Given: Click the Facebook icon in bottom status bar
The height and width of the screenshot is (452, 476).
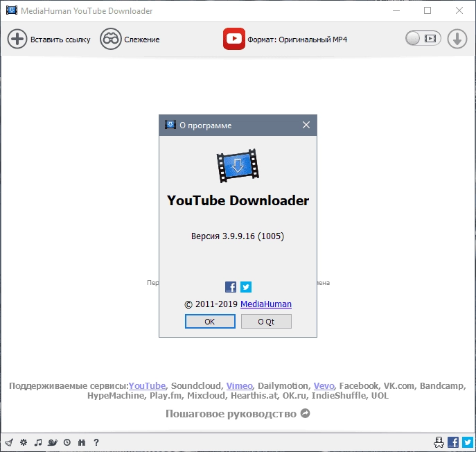Looking at the screenshot, I should point(453,442).
